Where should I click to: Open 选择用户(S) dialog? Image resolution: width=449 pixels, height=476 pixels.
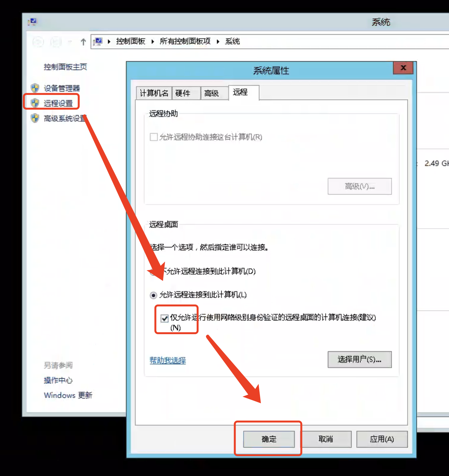[x=360, y=359]
